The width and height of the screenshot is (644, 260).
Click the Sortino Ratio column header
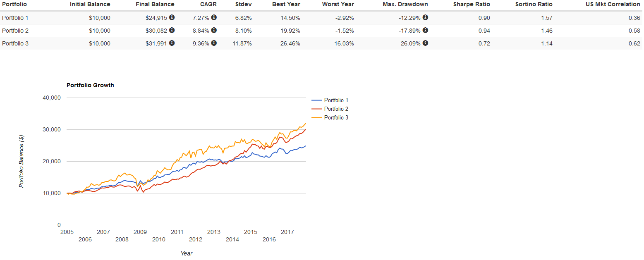(x=534, y=5)
